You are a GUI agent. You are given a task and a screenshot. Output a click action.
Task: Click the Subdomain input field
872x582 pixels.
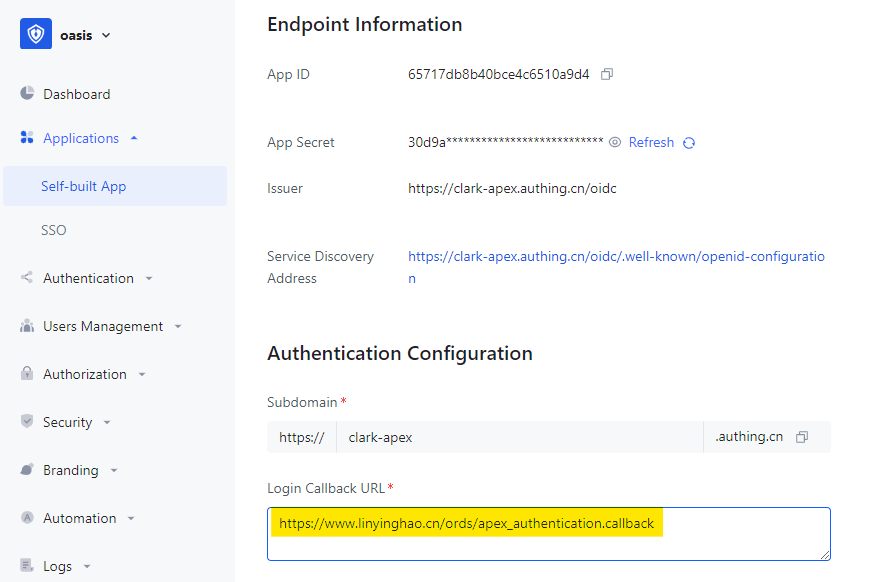520,437
